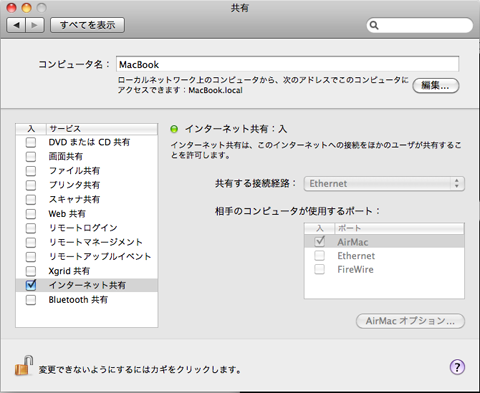Click すべてを表示 button
Viewport: 480px width, 393px height.
pos(87,25)
